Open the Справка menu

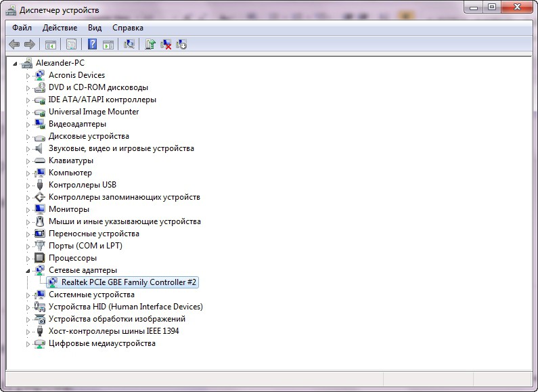pos(127,28)
